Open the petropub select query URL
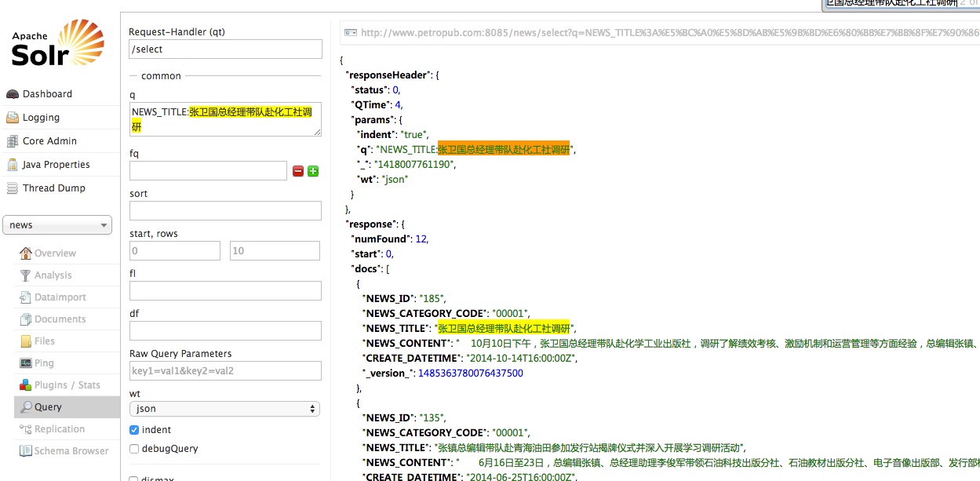Screen dimensions: 980x481 point(669,33)
